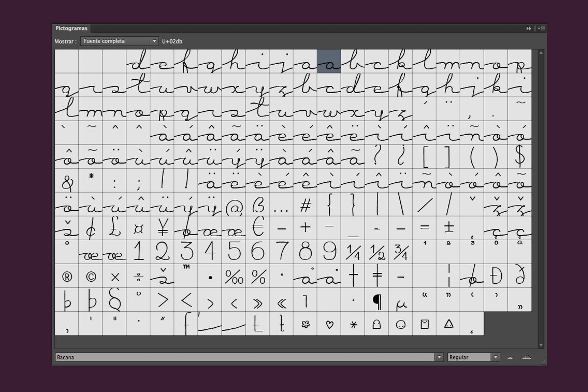
Task: Select the flower symbol glyph
Action: click(305, 324)
